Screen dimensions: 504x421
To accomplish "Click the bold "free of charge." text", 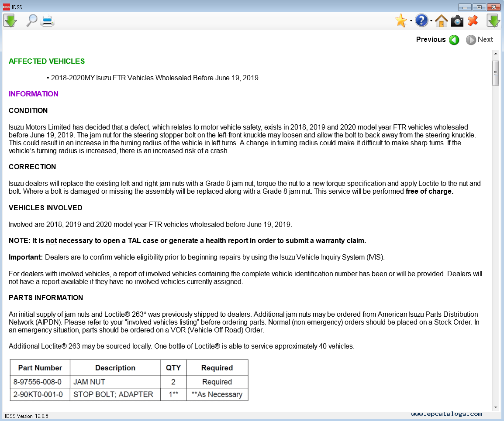I will pos(429,192).
